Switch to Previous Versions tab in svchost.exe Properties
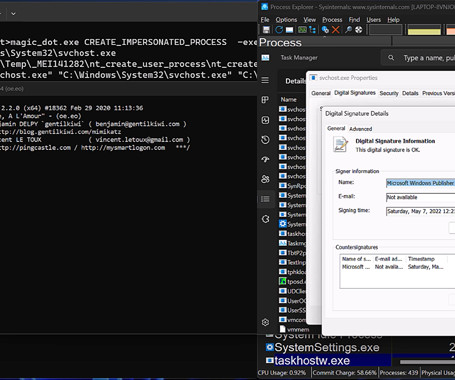The height and width of the screenshot is (380, 455). pos(438,93)
